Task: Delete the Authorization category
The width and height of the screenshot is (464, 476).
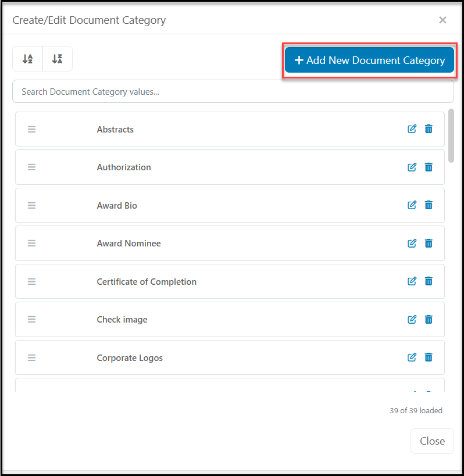Action: point(429,167)
